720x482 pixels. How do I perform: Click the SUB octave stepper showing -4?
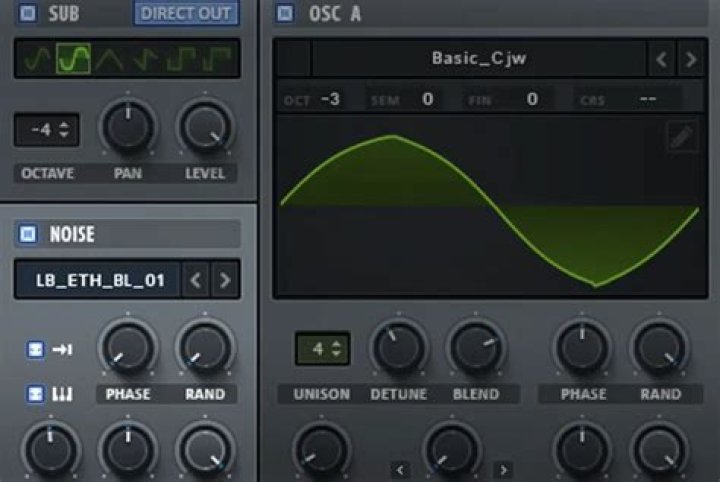click(x=47, y=130)
